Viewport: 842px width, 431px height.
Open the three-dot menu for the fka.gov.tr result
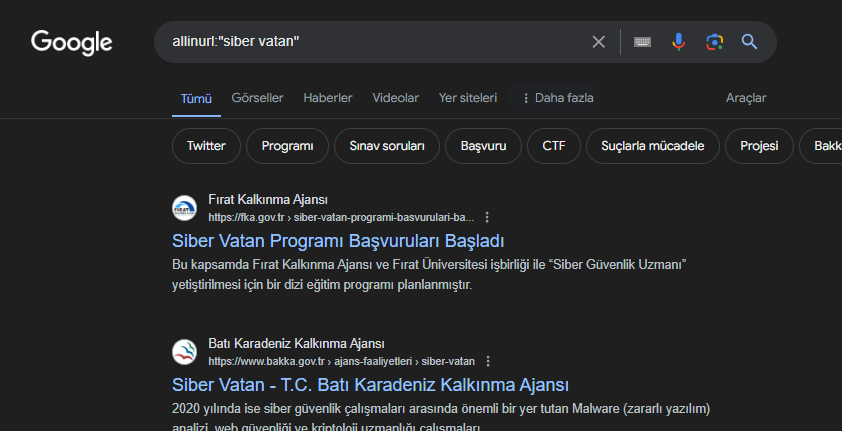click(x=487, y=217)
